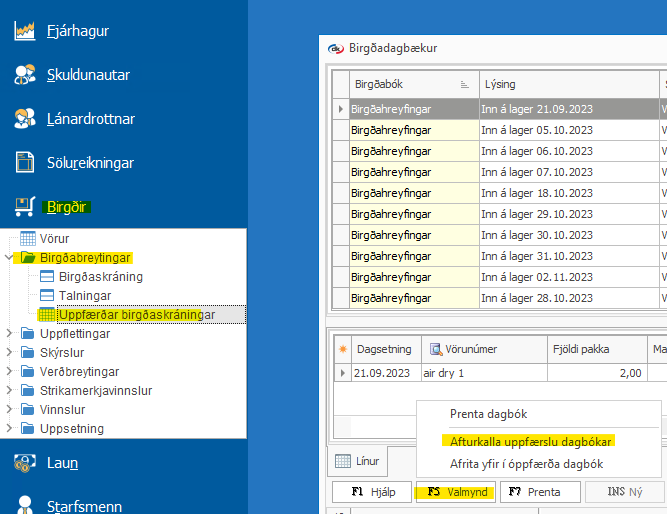667x514 pixels.
Task: Expand the Uppflettingar tree node
Action: [9, 333]
